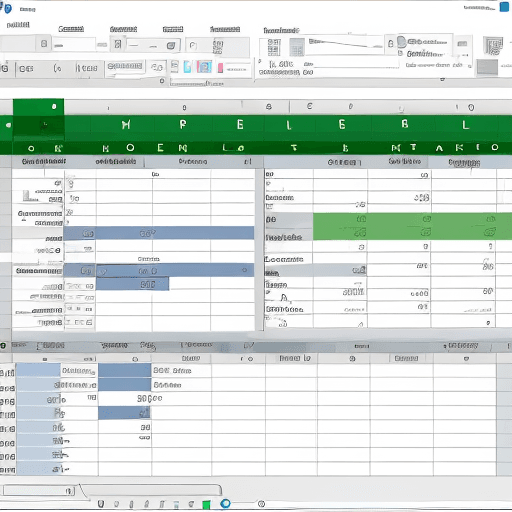Click the small white cell-grid icon in the ribbon

click(x=274, y=47)
